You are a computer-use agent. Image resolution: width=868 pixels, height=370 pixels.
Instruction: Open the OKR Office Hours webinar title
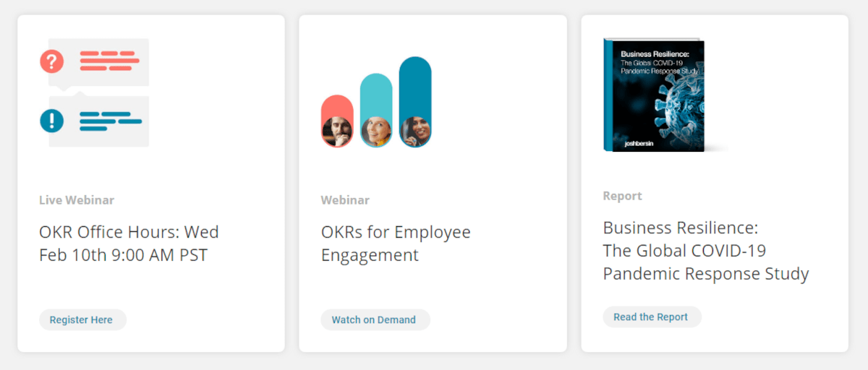(x=129, y=244)
